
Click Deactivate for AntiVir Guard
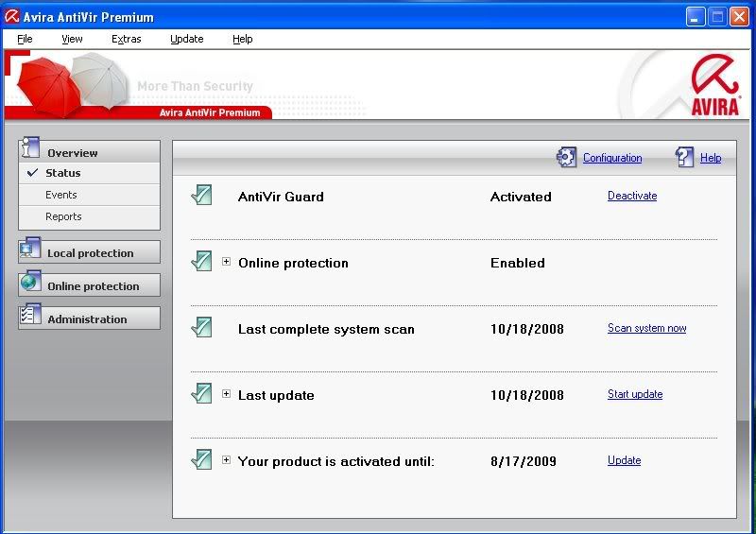tap(632, 196)
